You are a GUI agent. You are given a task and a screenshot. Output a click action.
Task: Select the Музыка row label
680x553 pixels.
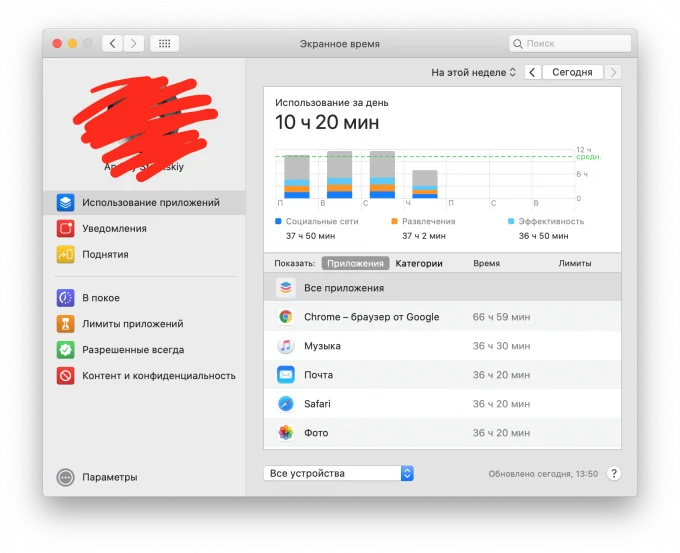click(x=322, y=346)
